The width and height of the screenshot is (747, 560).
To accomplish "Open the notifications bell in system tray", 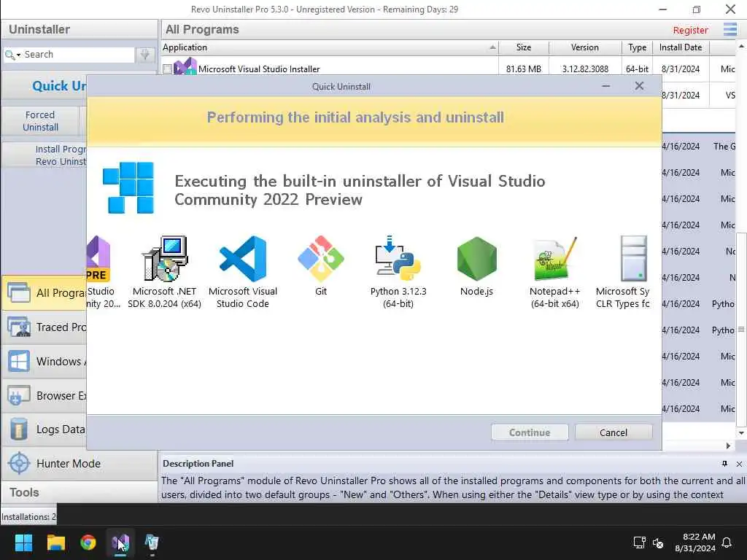I will [x=727, y=542].
